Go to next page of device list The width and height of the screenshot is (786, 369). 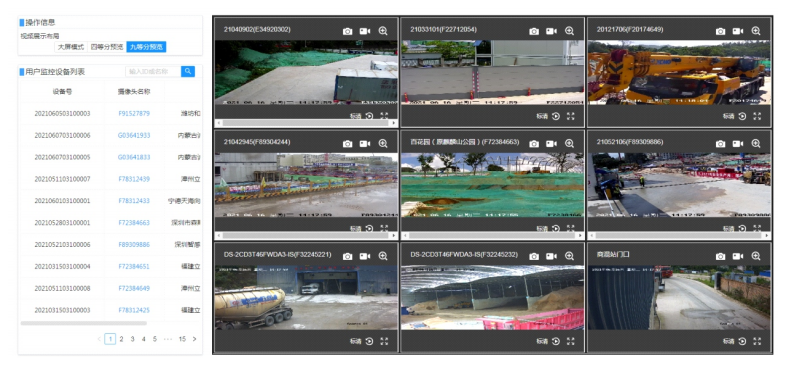pyautogui.click(x=194, y=339)
